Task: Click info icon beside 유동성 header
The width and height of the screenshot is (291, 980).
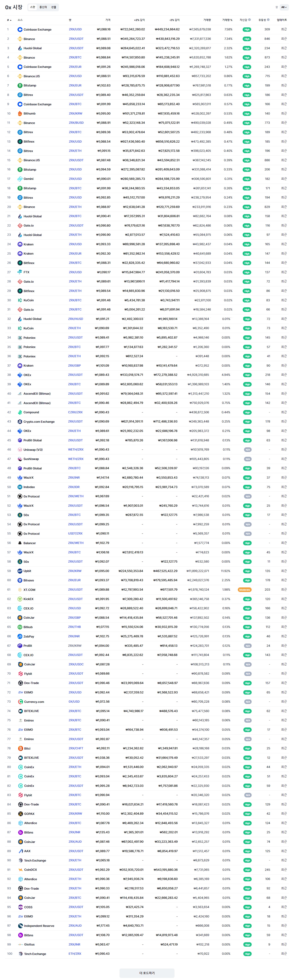Action: click(x=268, y=20)
